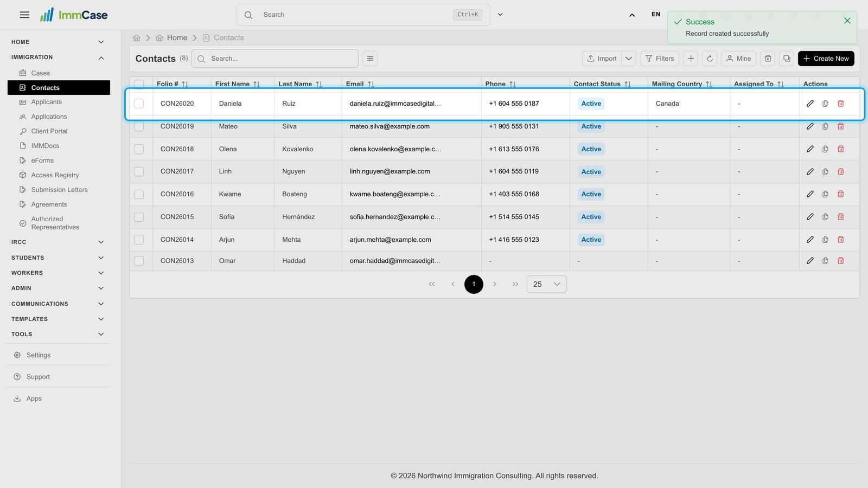Select checkbox for CON26020 row
The width and height of the screenshot is (868, 488).
click(x=139, y=104)
